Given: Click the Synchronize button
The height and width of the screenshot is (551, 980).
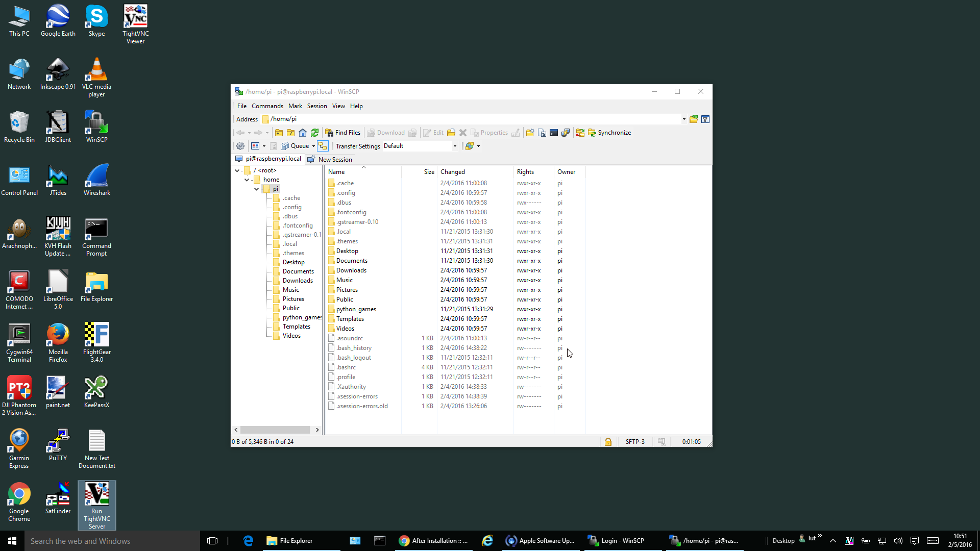Looking at the screenshot, I should click(x=609, y=133).
